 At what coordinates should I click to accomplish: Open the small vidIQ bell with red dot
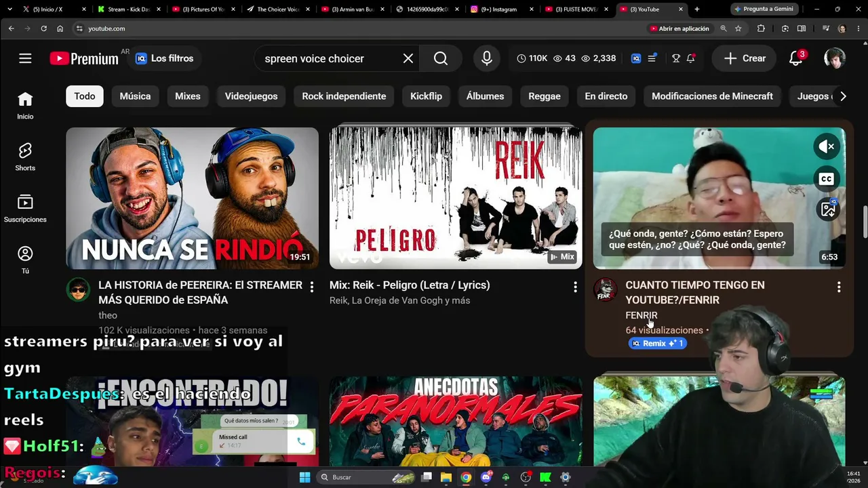[691, 58]
